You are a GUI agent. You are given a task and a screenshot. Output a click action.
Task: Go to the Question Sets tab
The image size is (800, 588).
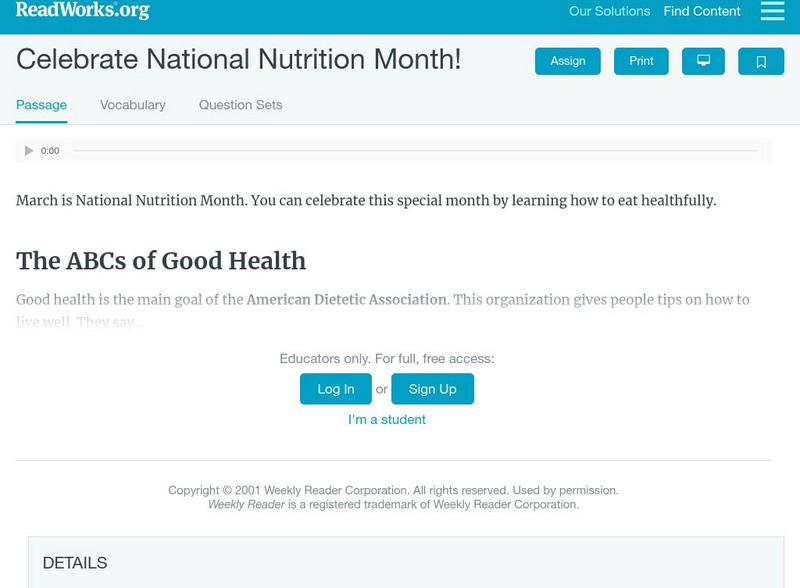(x=240, y=105)
